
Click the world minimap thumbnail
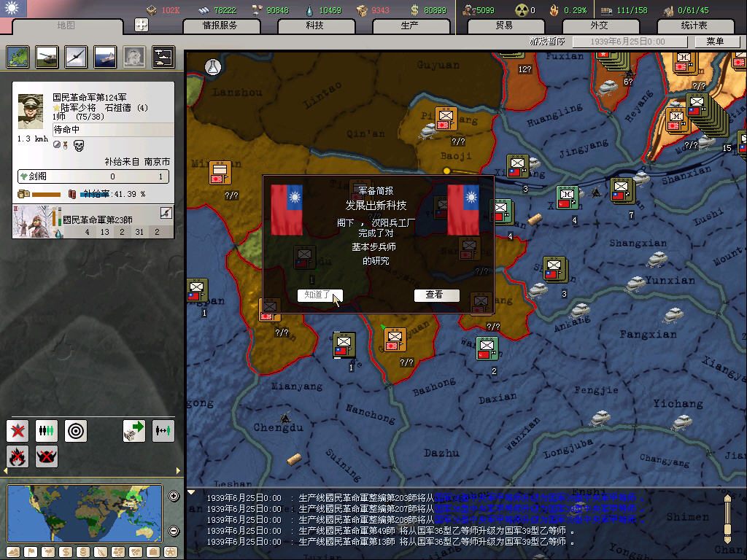click(85, 513)
